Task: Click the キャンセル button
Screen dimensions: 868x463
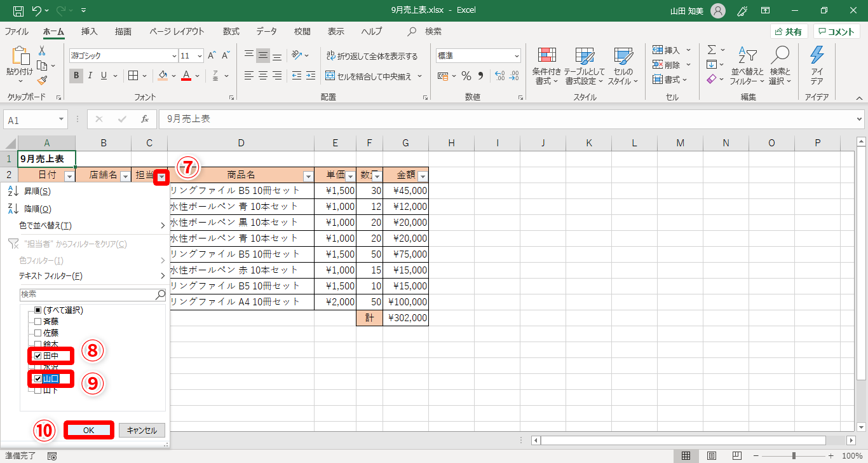Action: pyautogui.click(x=142, y=431)
